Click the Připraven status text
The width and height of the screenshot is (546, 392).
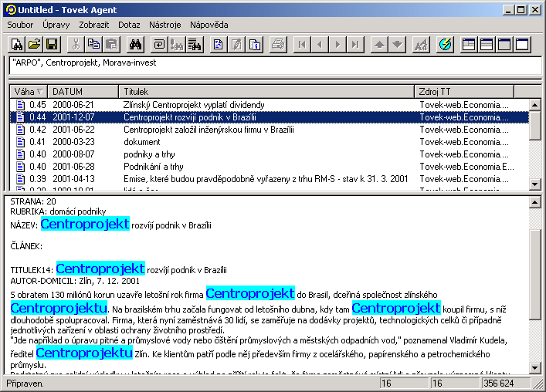(25, 384)
